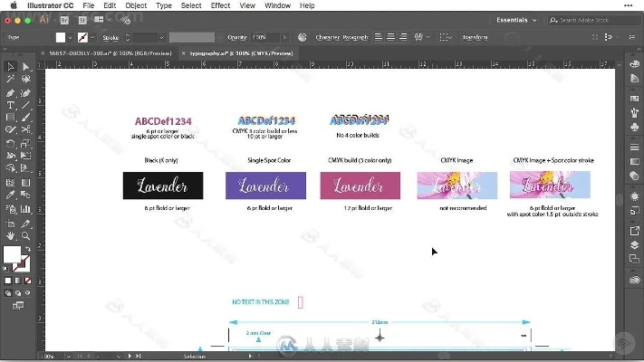Image resolution: width=644 pixels, height=362 pixels.
Task: Open the Effect menu
Action: 220,5
